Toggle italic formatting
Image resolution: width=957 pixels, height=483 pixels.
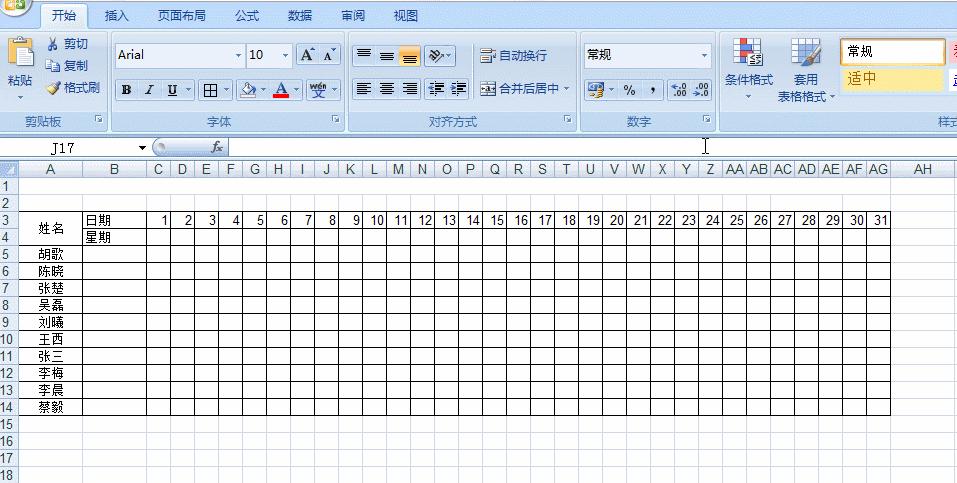(149, 90)
